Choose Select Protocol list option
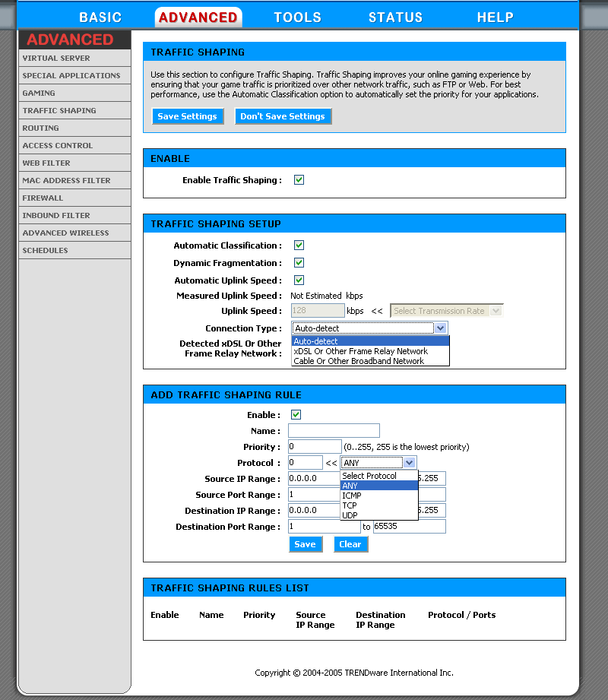This screenshot has width=608, height=700. (x=379, y=476)
